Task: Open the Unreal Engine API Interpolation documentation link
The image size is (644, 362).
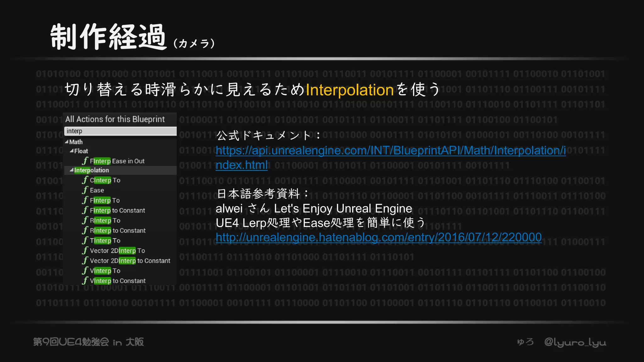Action: click(x=391, y=157)
